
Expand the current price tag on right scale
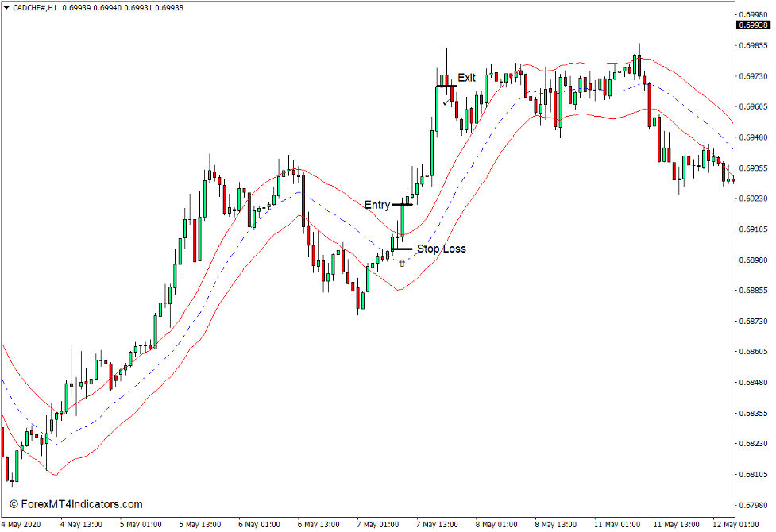[753, 25]
